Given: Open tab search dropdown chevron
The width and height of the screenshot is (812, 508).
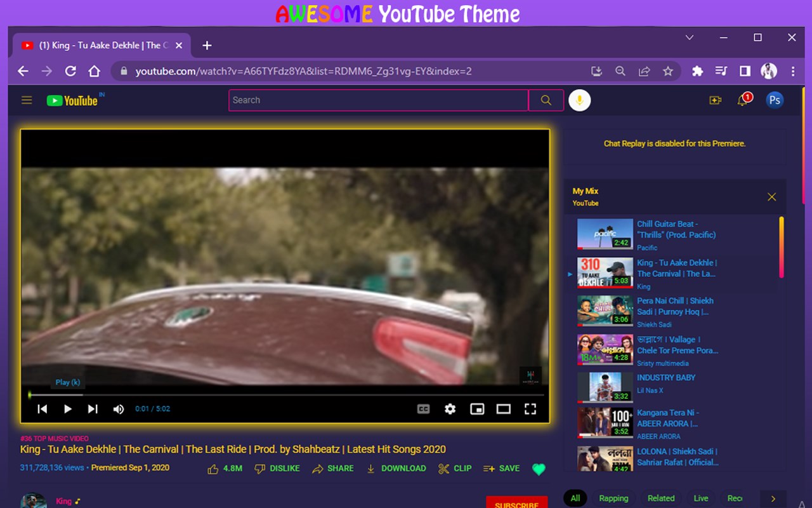Looking at the screenshot, I should click(690, 37).
